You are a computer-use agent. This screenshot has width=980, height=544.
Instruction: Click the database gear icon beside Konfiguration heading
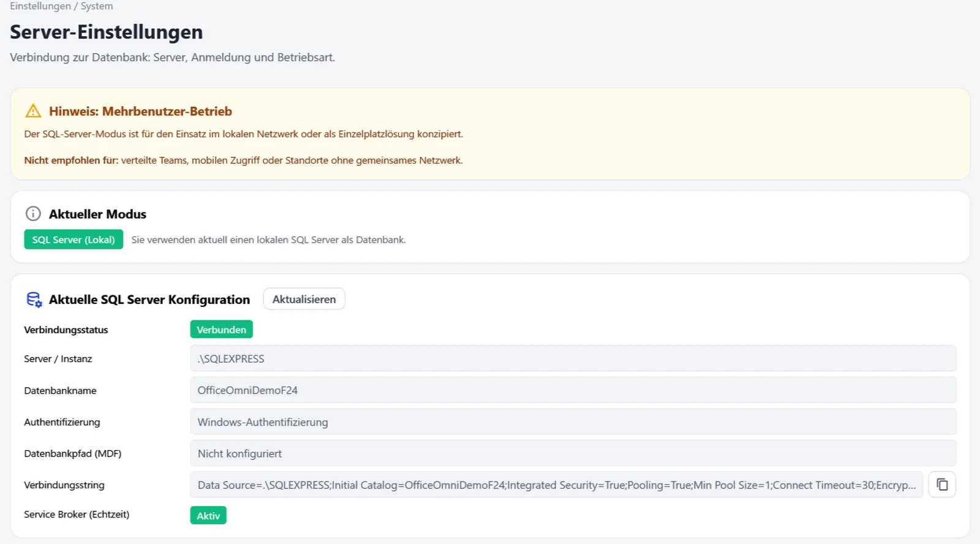(34, 300)
